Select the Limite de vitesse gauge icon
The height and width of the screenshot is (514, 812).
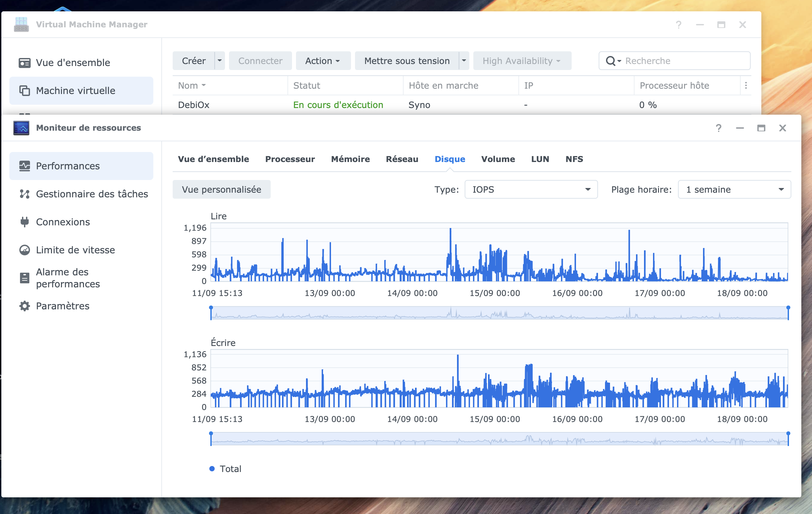[24, 250]
